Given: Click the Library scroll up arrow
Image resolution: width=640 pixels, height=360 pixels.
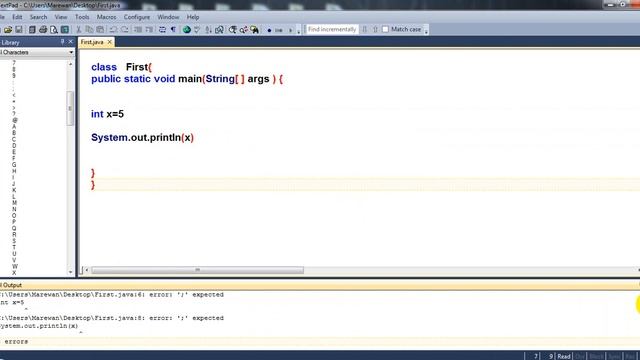Looking at the screenshot, I should (70, 64).
